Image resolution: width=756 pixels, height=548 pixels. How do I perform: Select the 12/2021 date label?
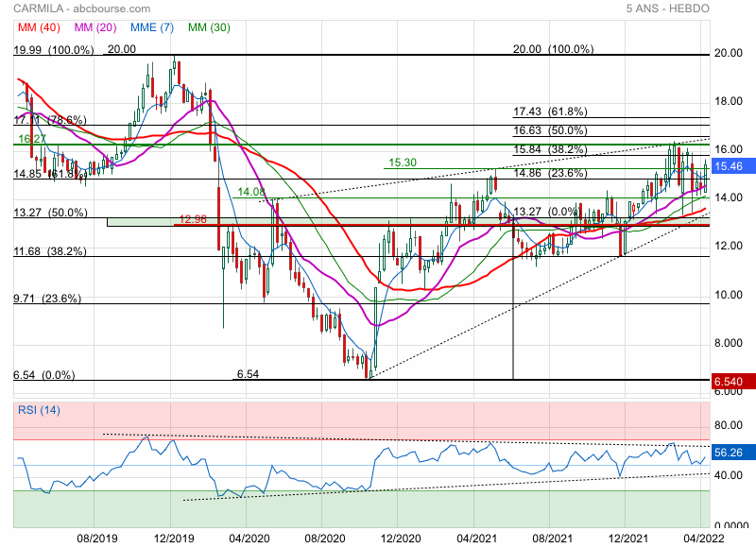coord(628,539)
